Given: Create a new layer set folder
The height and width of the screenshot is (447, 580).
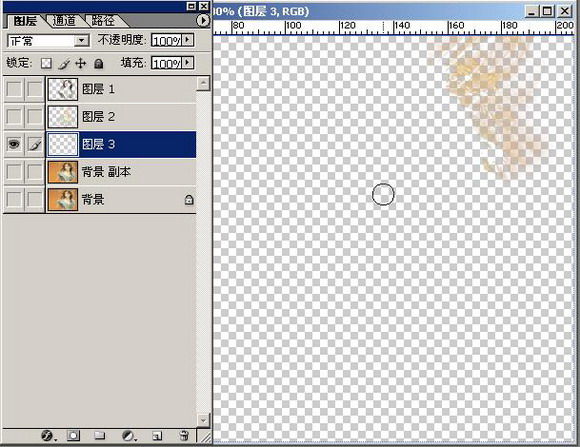Looking at the screenshot, I should (x=99, y=436).
